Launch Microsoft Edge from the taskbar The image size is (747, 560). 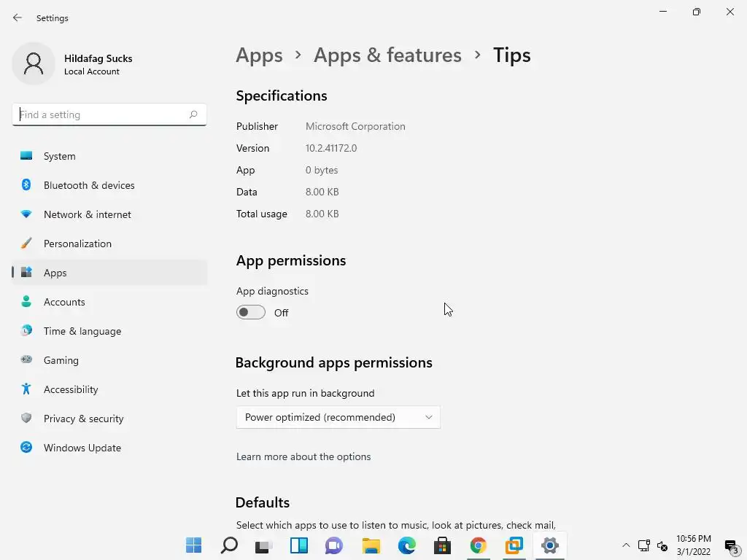407,545
